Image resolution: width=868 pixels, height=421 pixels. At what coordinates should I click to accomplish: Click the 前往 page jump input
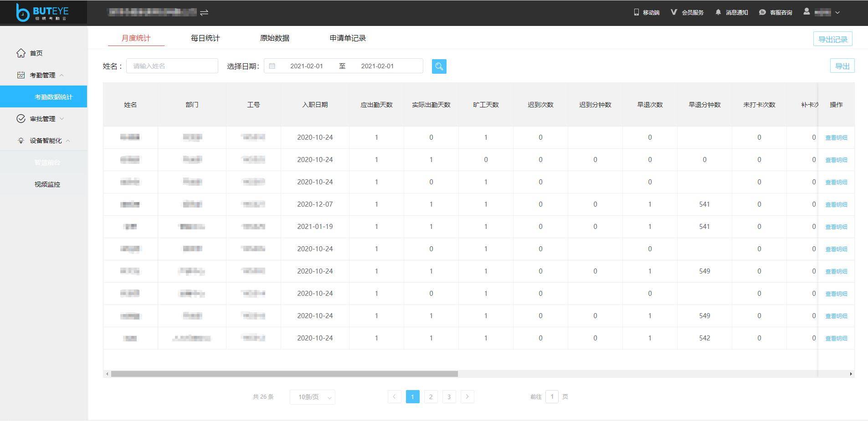pyautogui.click(x=552, y=397)
